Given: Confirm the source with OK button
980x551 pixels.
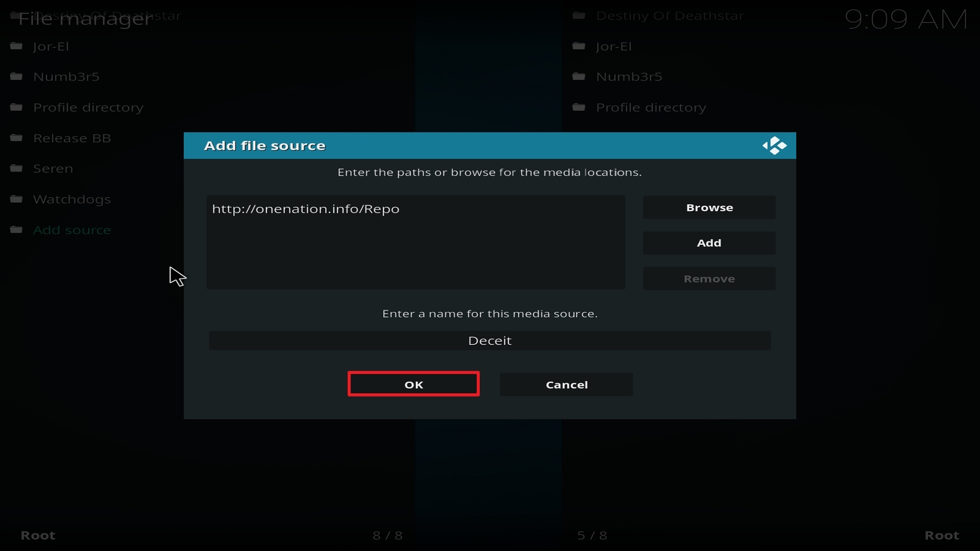Looking at the screenshot, I should pyautogui.click(x=413, y=384).
